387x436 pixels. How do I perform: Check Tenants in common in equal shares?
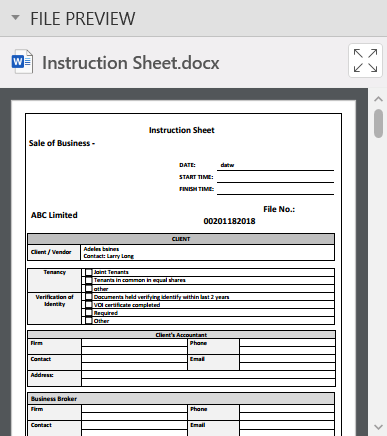tap(88, 280)
